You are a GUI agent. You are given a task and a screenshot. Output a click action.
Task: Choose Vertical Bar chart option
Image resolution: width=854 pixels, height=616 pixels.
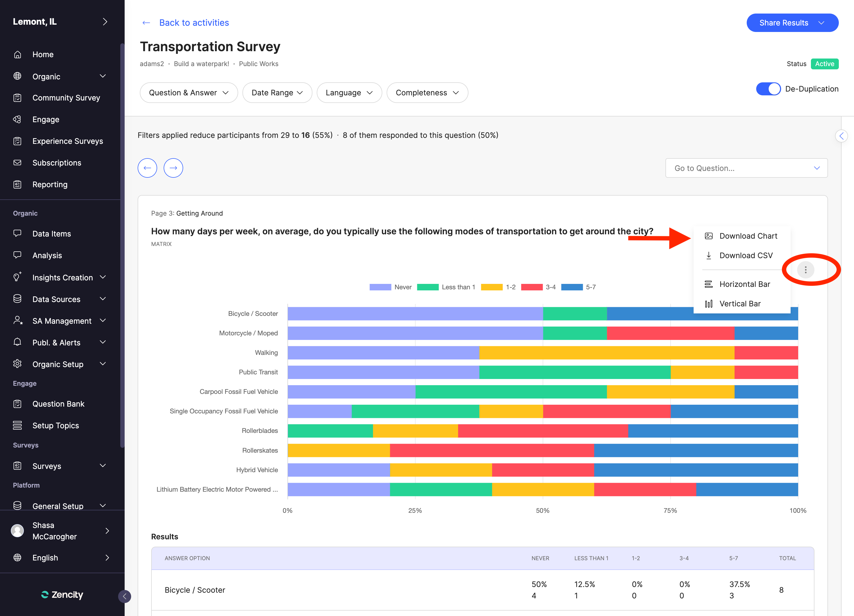pos(740,303)
